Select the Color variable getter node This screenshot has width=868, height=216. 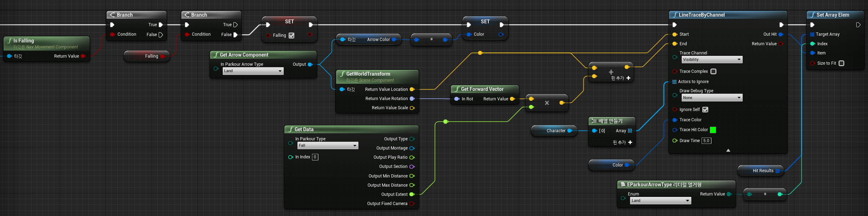(x=612, y=165)
